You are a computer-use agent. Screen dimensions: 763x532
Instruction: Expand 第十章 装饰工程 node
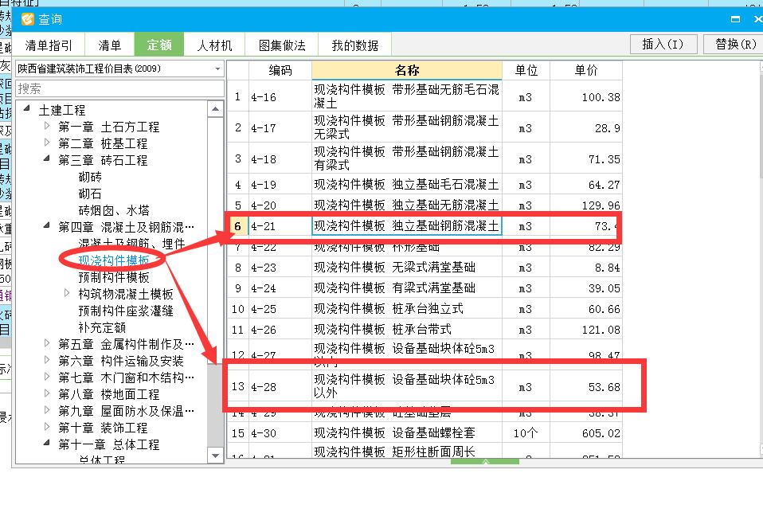47,427
